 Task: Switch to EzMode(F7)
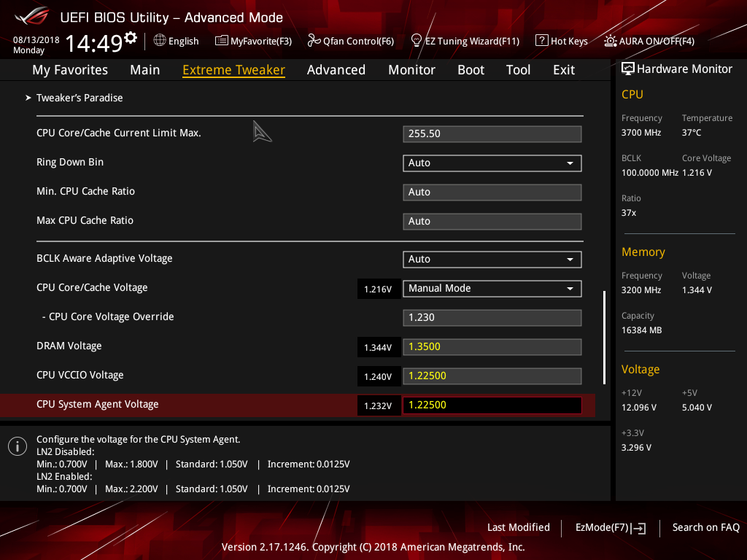602,527
